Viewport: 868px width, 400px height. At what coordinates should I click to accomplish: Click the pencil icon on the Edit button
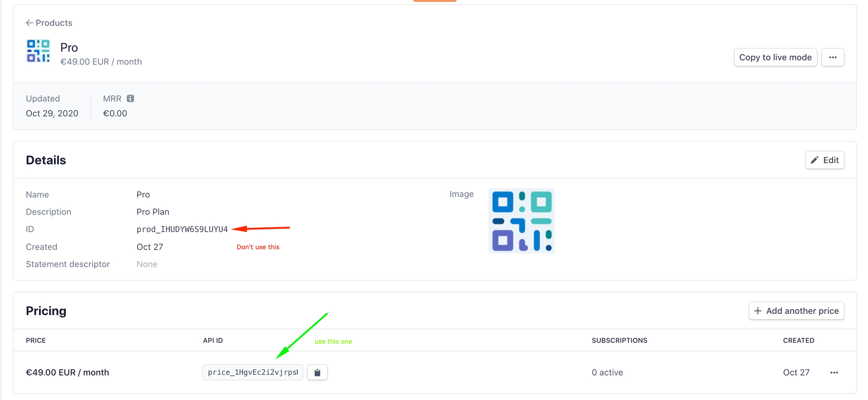point(815,160)
